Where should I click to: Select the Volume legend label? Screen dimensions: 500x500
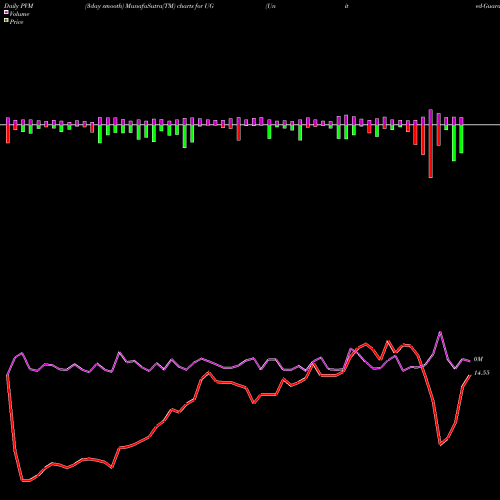click(x=19, y=14)
